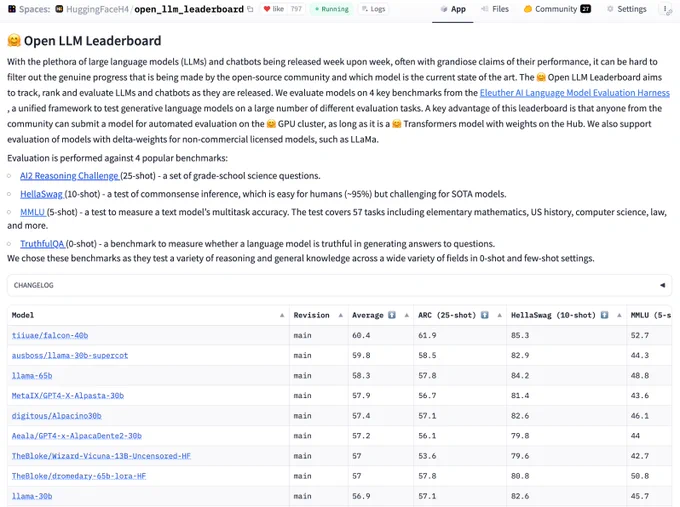Open the TruthfulQA benchmark link
This screenshot has width=680, height=507.
point(42,244)
